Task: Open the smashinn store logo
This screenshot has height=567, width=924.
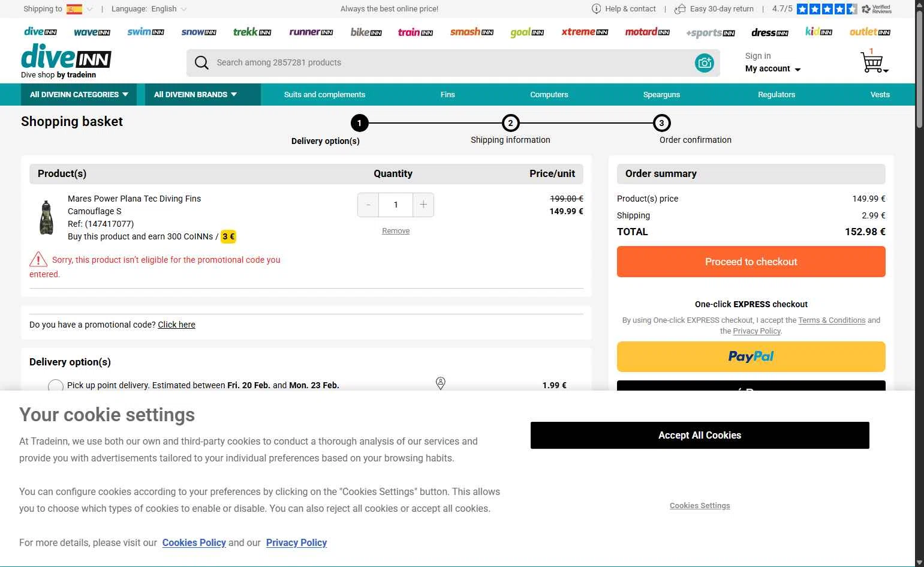Action: pyautogui.click(x=472, y=32)
